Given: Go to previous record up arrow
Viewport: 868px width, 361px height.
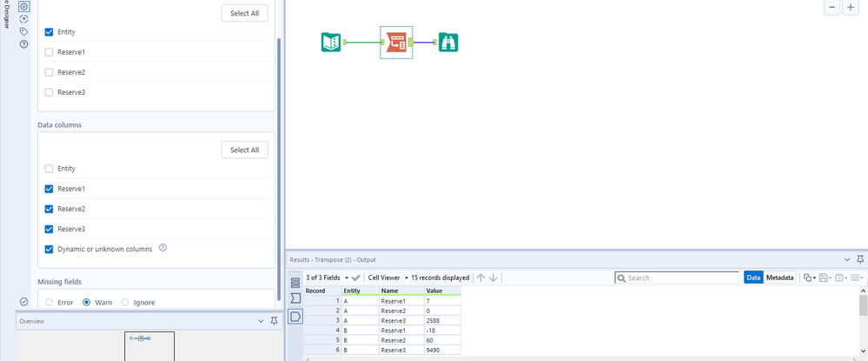Looking at the screenshot, I should pyautogui.click(x=480, y=277).
